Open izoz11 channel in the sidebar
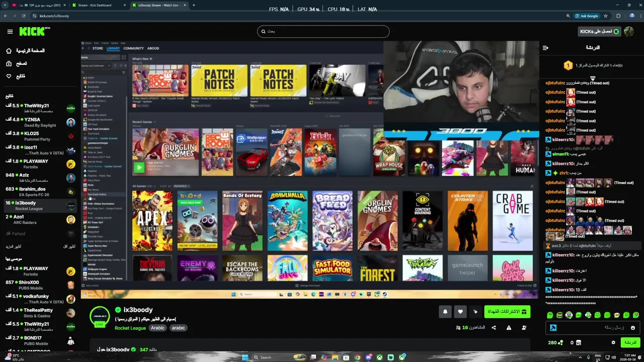Screen dimensions: 644x362 (x=40, y=150)
